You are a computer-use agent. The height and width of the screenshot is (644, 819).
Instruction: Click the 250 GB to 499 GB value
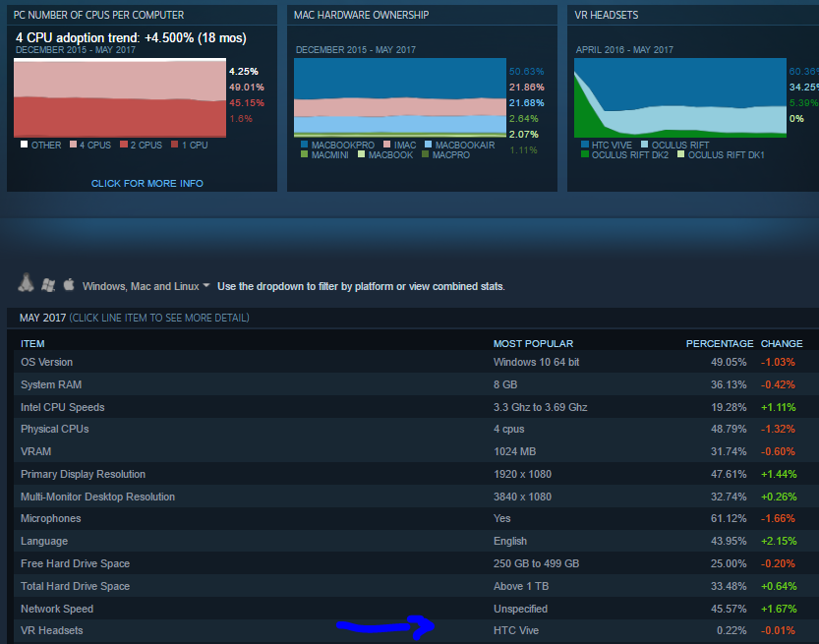tap(537, 563)
